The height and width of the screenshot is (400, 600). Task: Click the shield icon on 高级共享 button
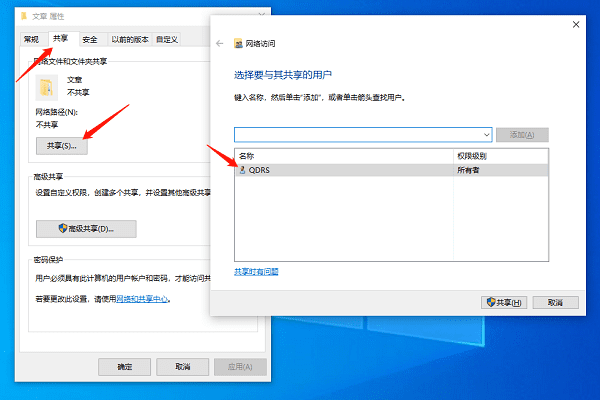click(63, 228)
